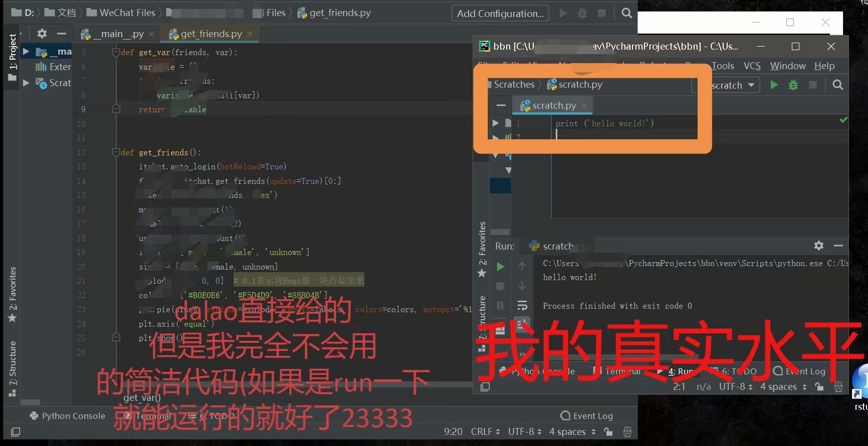The width and height of the screenshot is (868, 446).
Task: Change CRLF line separator setting
Action: [485, 431]
